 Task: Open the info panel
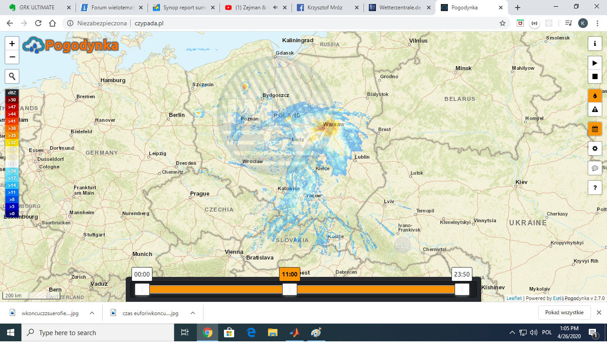point(595,44)
